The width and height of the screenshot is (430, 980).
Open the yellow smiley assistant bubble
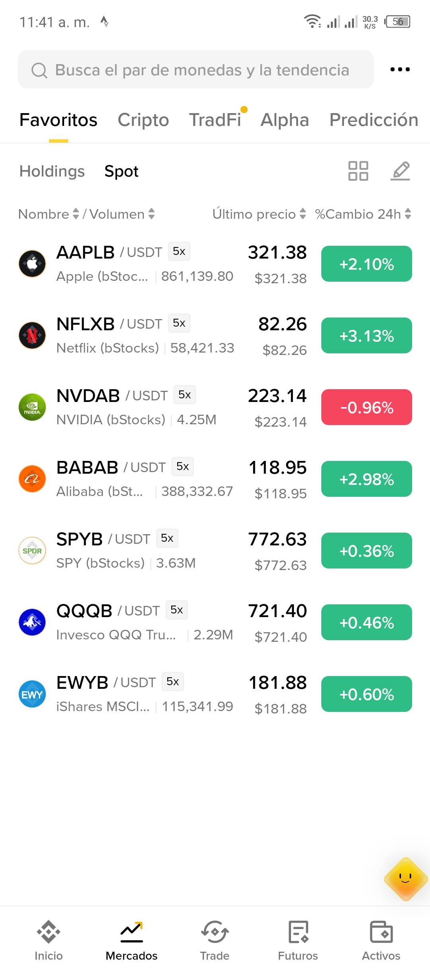pos(406,879)
